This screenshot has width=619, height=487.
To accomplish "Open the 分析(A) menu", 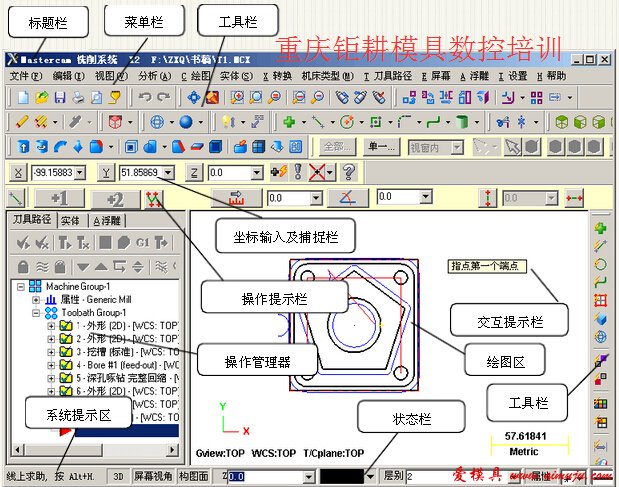I will point(155,76).
